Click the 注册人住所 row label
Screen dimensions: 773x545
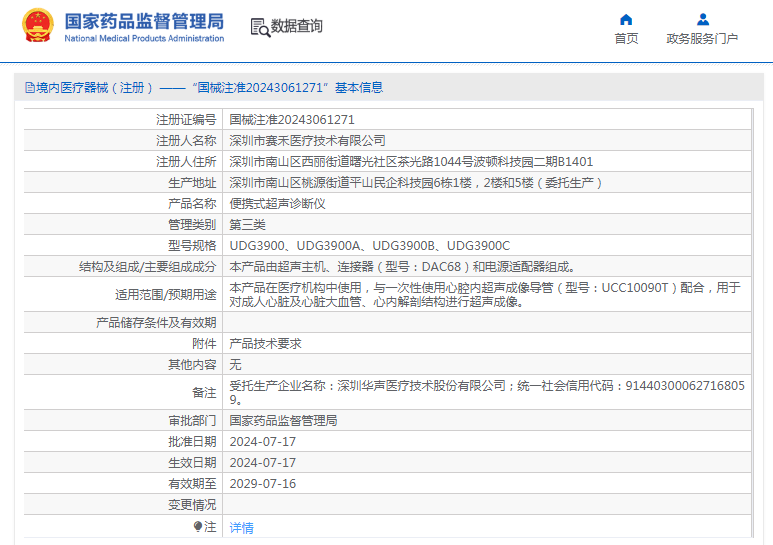(186, 162)
